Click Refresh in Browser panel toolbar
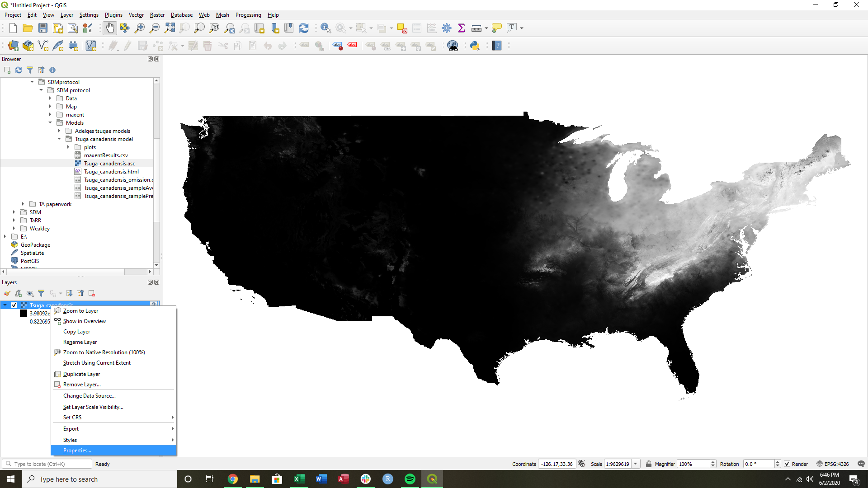868x488 pixels. click(19, 70)
